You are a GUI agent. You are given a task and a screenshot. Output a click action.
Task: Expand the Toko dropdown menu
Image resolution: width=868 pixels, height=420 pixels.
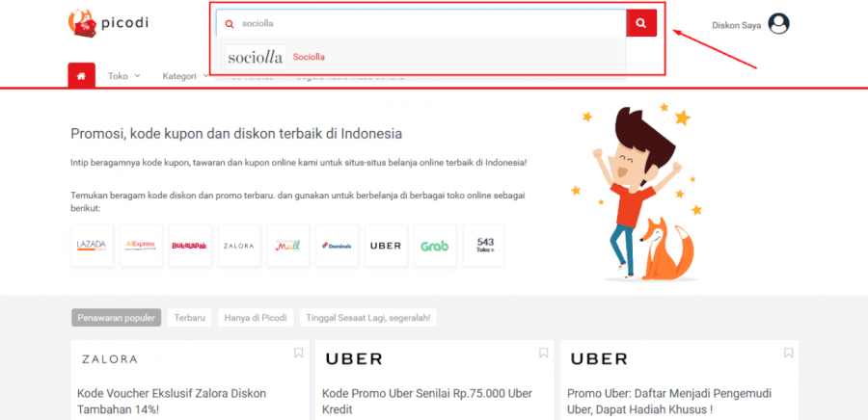[x=124, y=76]
